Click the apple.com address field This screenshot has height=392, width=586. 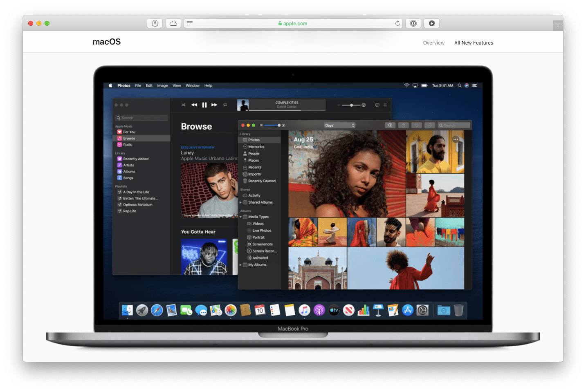(x=293, y=23)
